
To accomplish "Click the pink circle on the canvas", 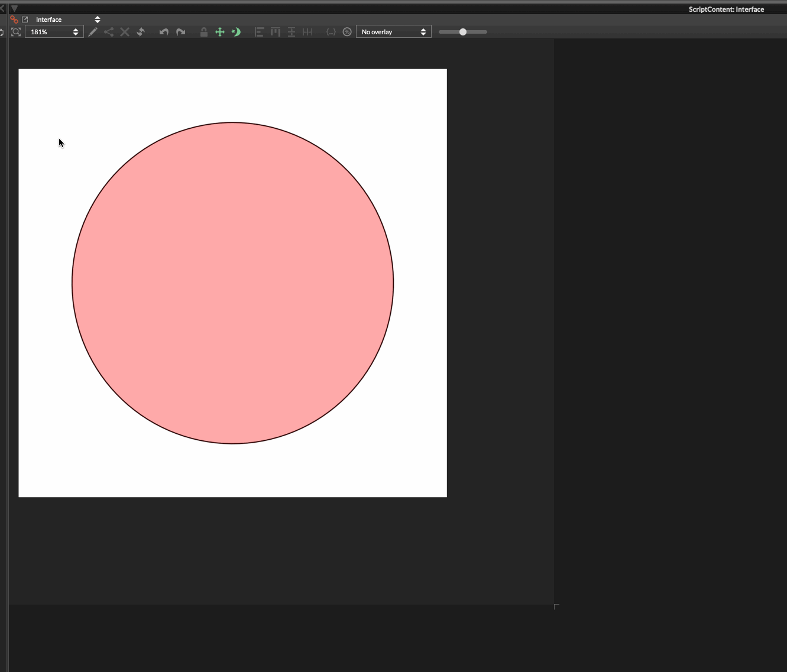I will click(x=233, y=283).
